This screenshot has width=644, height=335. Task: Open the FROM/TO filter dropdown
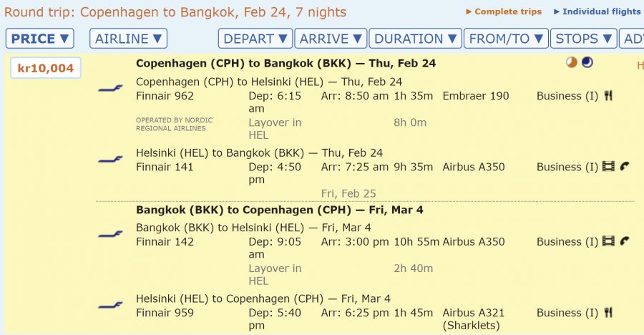click(507, 39)
